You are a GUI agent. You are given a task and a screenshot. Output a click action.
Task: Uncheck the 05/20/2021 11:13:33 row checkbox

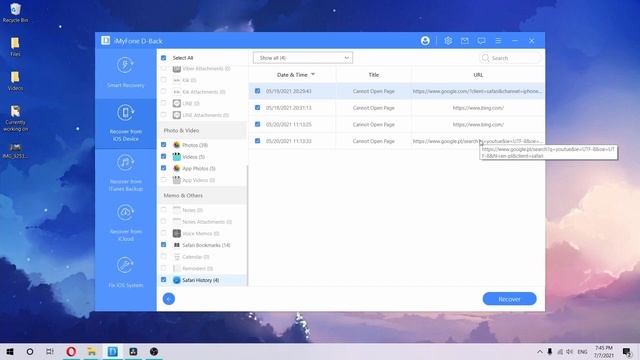(258, 141)
